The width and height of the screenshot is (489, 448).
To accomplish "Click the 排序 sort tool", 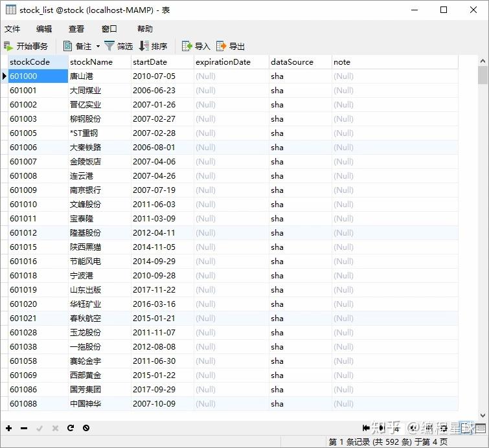I will 153,47.
